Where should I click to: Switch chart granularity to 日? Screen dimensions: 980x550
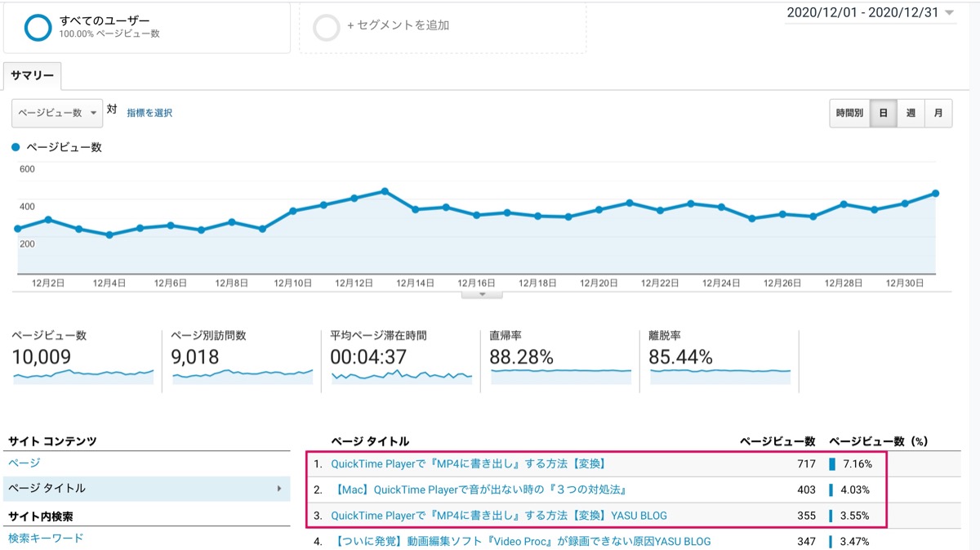[883, 114]
